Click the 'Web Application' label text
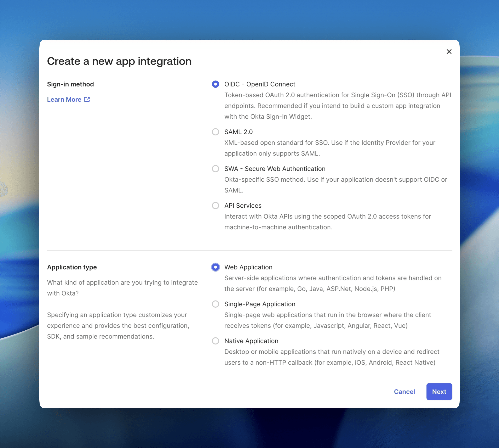This screenshot has width=499, height=448. [x=248, y=267]
